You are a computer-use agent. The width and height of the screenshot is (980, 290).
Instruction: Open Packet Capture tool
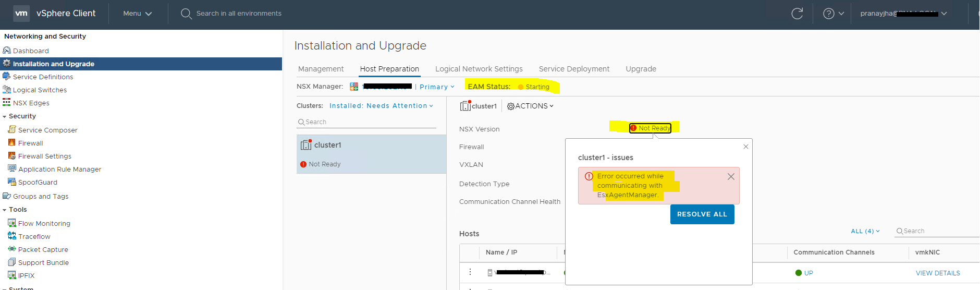[x=43, y=249]
